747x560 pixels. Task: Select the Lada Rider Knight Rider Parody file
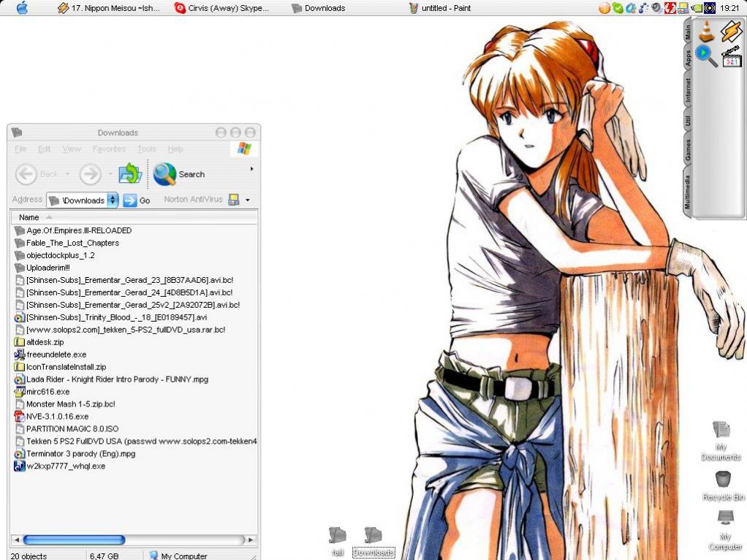[x=112, y=379]
